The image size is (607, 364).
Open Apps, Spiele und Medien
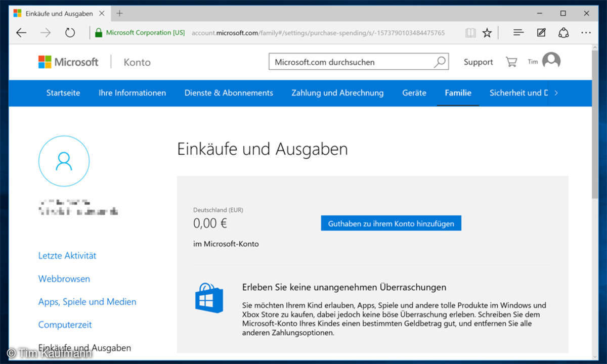[x=87, y=302]
